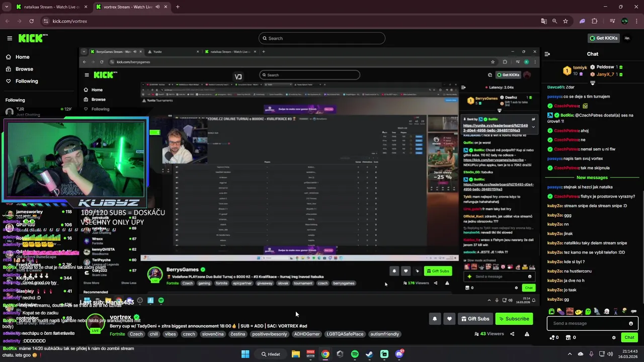Send message with green Chat button

tap(629, 337)
